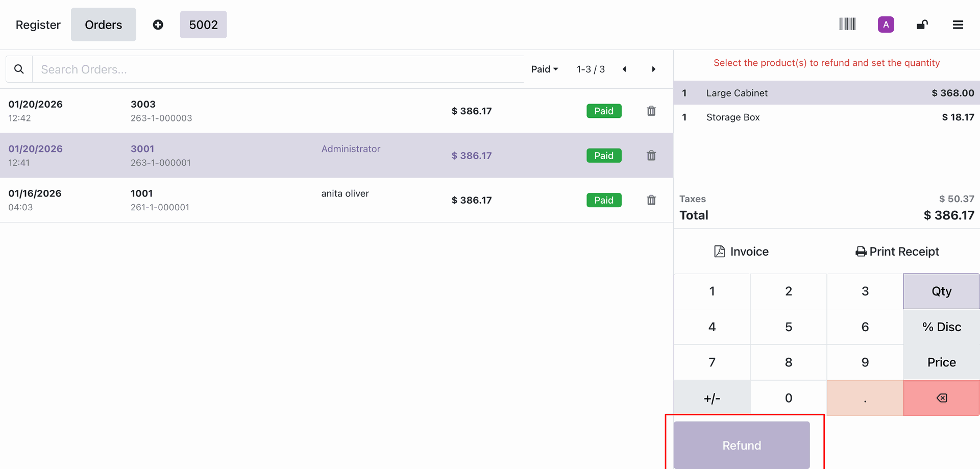
Task: Switch to the Register tab
Action: [38, 24]
